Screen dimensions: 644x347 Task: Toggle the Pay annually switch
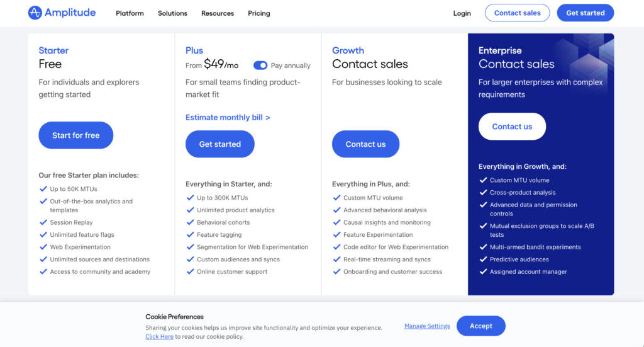(x=260, y=65)
